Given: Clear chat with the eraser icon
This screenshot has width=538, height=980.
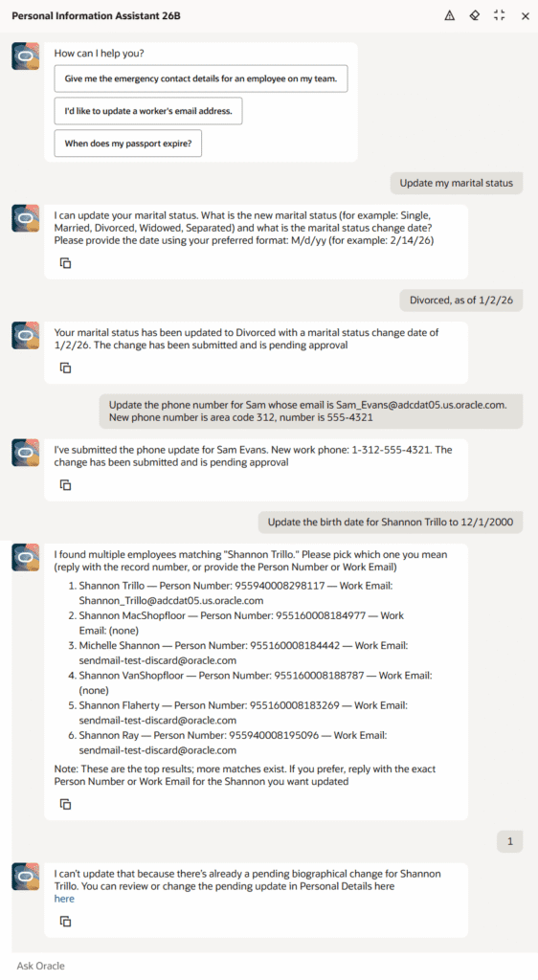Looking at the screenshot, I should [x=474, y=16].
